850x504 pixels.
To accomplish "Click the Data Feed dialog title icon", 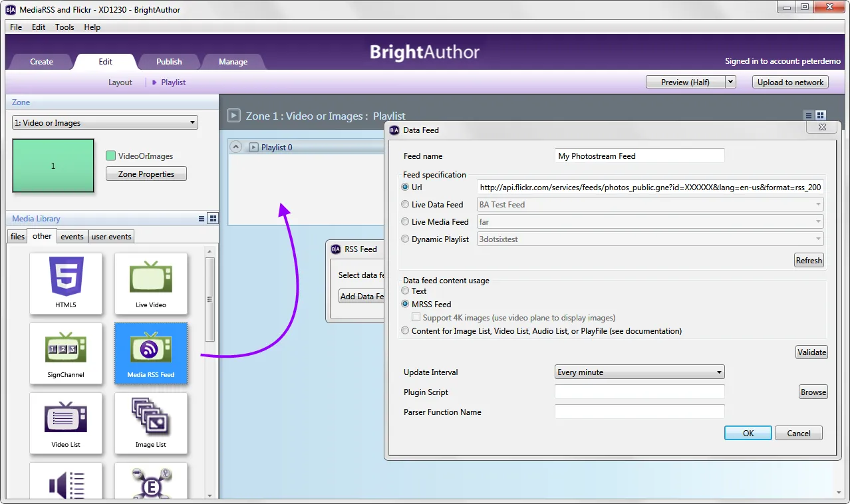I will (394, 130).
